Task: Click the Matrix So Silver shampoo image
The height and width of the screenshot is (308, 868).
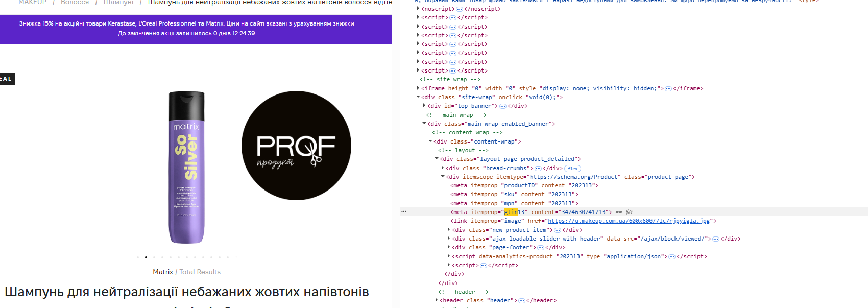Action: (x=187, y=168)
